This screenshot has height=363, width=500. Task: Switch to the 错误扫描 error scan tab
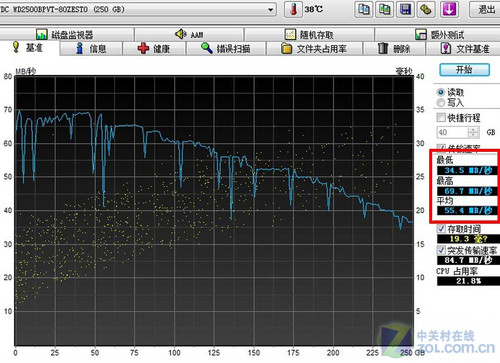pyautogui.click(x=226, y=49)
